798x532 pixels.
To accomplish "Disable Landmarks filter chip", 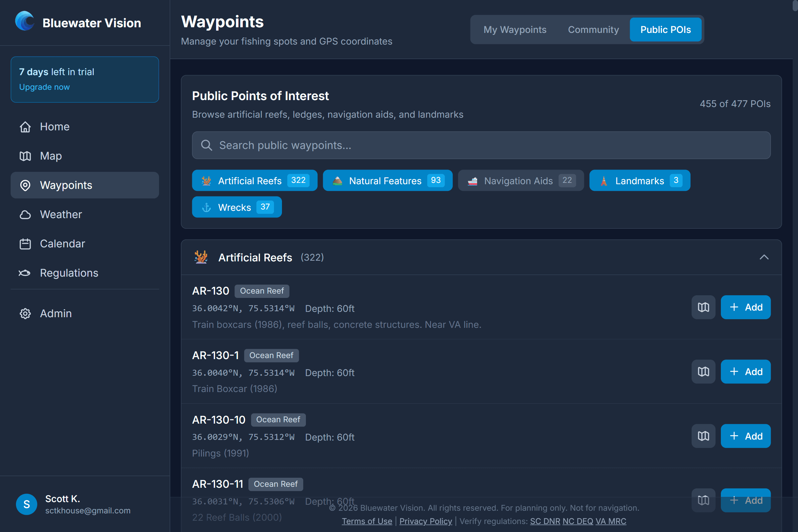I will [639, 181].
